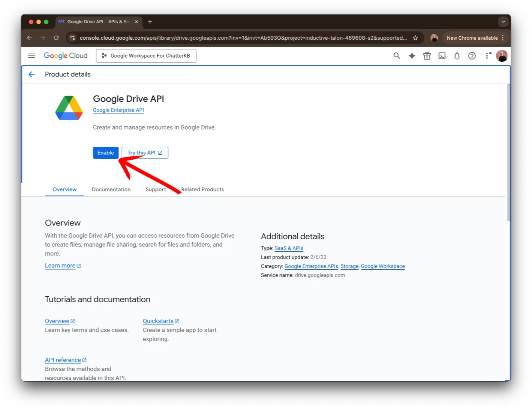
Task: Click the address bar URL field
Action: (243, 38)
